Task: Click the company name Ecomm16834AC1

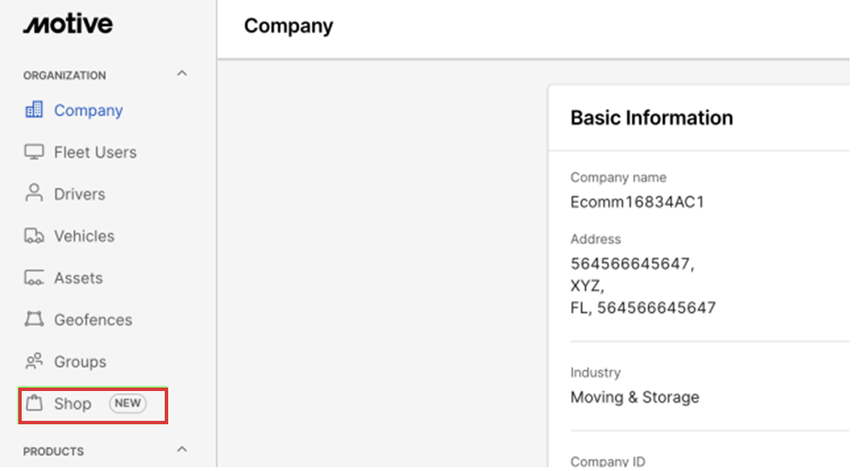Action: (637, 202)
